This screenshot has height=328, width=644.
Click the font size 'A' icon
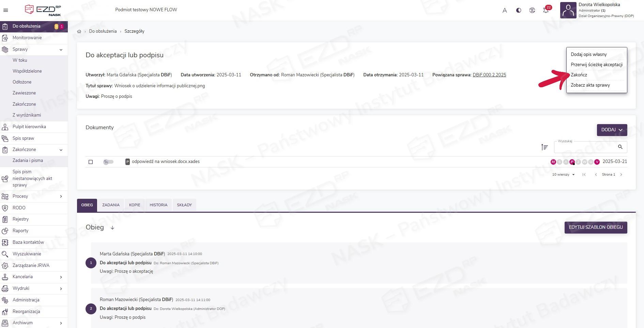[x=505, y=11]
